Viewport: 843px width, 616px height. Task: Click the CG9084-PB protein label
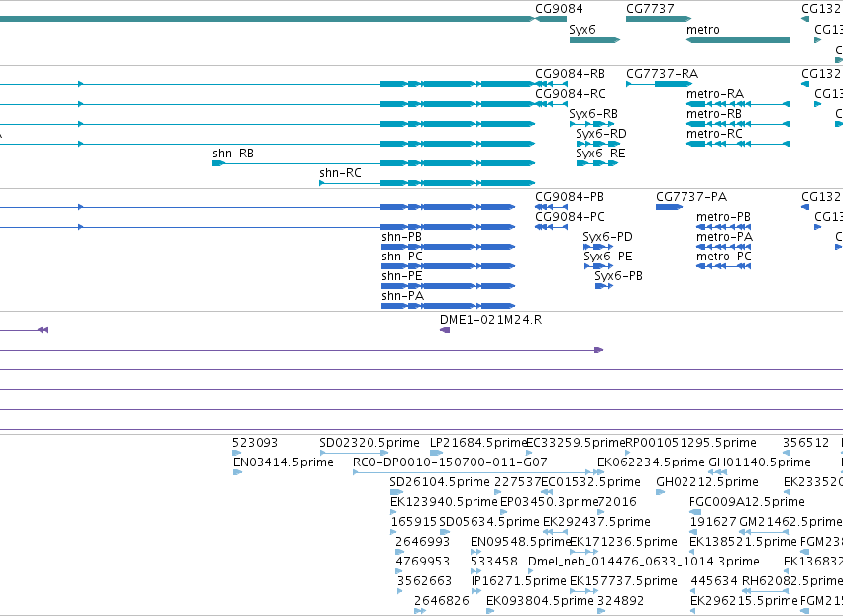570,197
